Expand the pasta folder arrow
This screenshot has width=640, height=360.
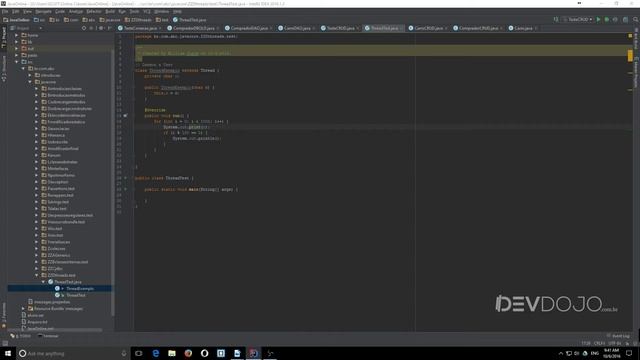point(17,55)
